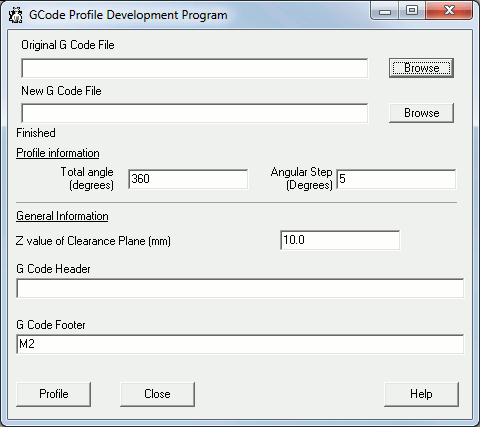Focus the New G Code File field
Viewport: 480px width, 427px height.
[x=195, y=113]
